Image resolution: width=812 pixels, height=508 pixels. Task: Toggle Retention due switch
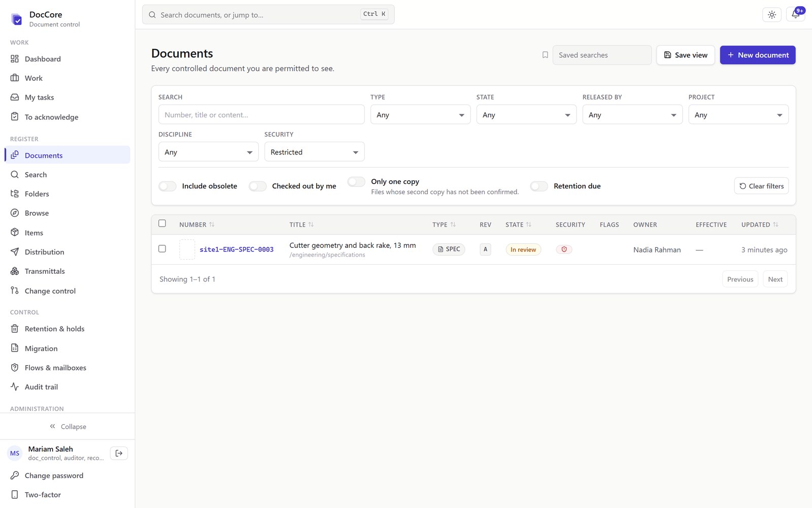pyautogui.click(x=539, y=186)
